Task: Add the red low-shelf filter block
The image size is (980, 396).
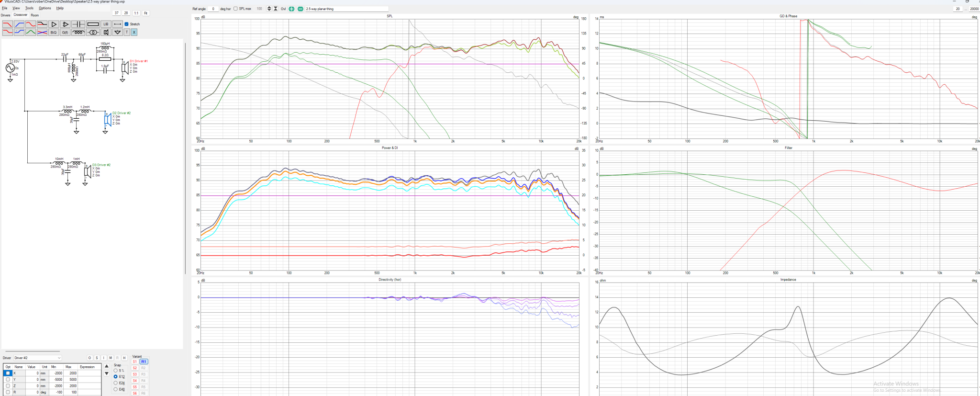Action: (8, 32)
